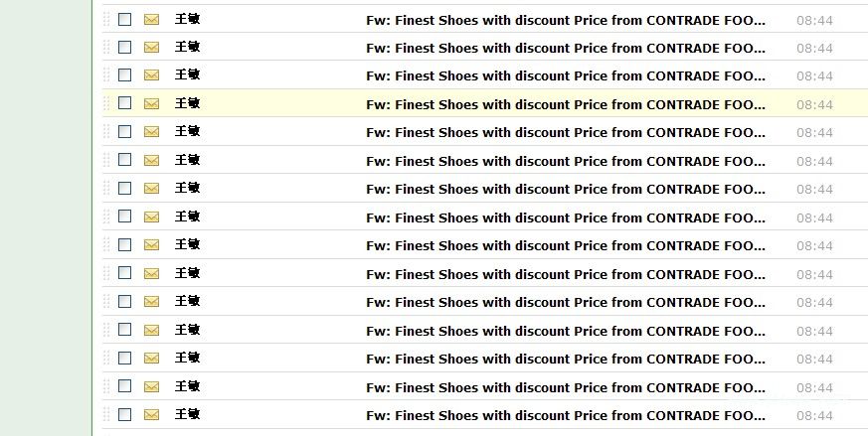This screenshot has height=436, width=868.
Task: Check the checkbox of the bottommost email
Action: click(x=125, y=414)
